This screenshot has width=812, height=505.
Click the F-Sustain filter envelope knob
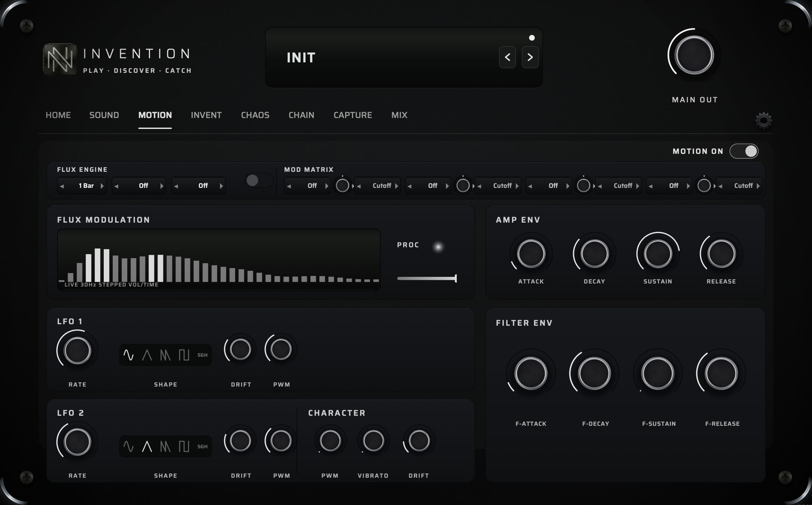click(658, 374)
